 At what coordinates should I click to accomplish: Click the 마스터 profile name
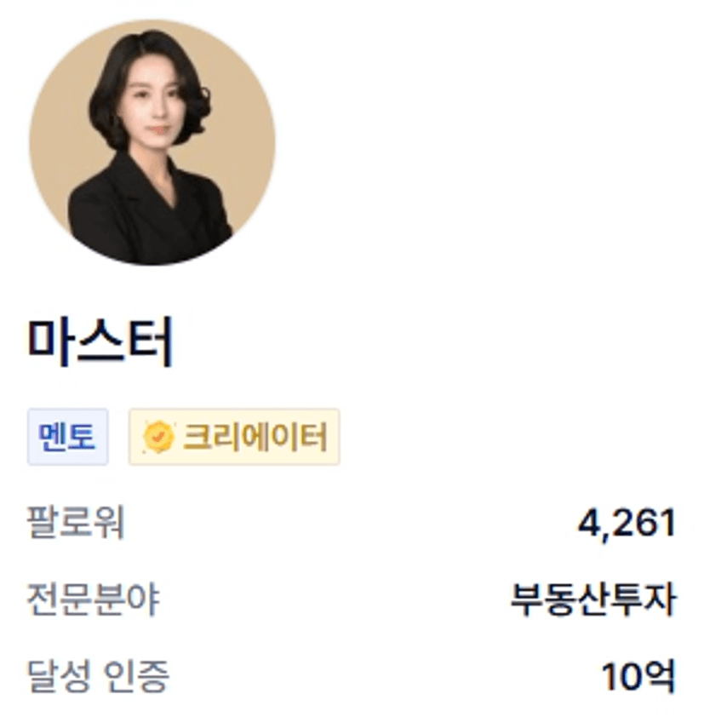point(100,341)
